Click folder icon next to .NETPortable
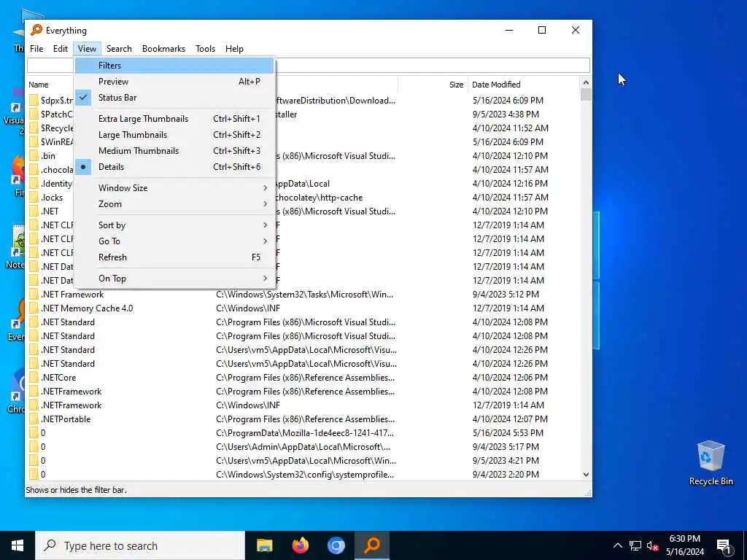Screen dimensions: 747x560 click(x=34, y=419)
